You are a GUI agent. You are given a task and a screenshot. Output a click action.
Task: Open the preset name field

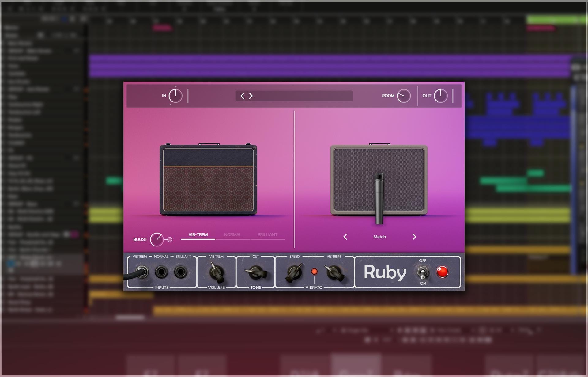[x=294, y=96]
